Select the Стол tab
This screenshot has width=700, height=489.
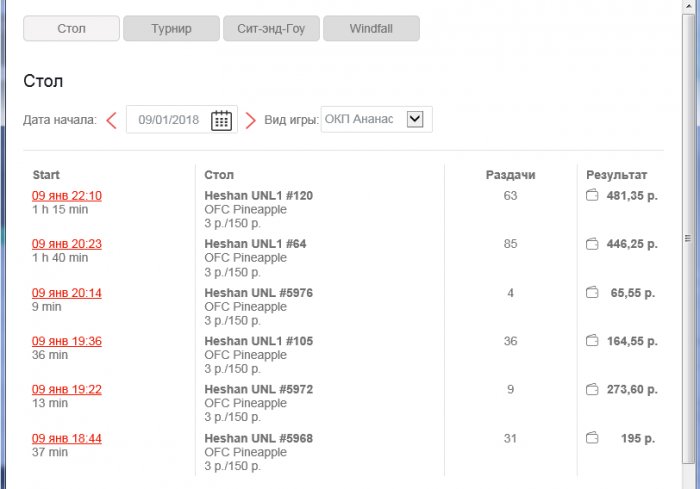[x=71, y=28]
